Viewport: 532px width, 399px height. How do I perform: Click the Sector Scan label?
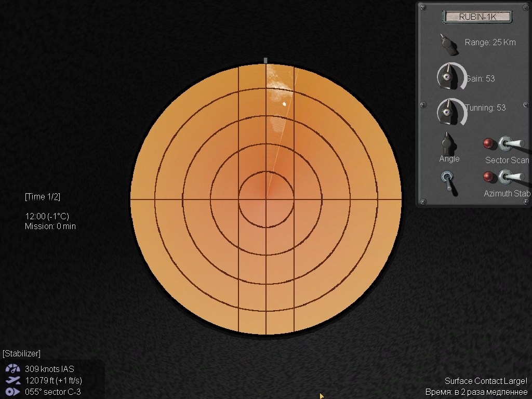[507, 160]
